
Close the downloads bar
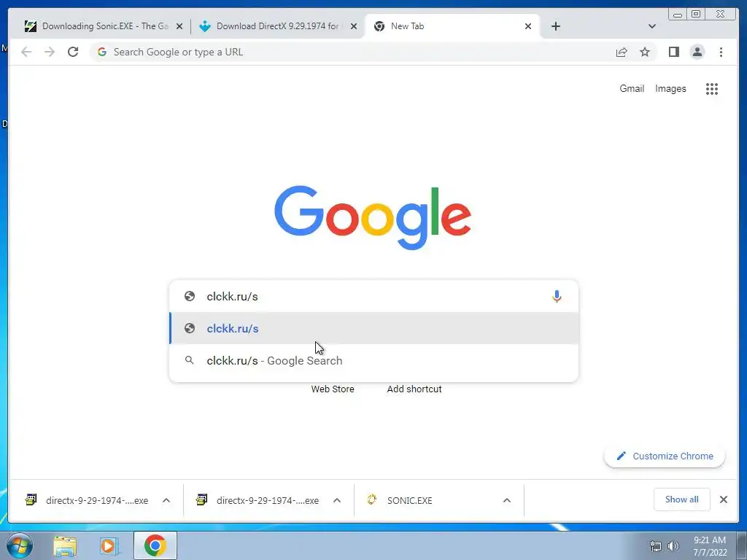click(x=723, y=499)
